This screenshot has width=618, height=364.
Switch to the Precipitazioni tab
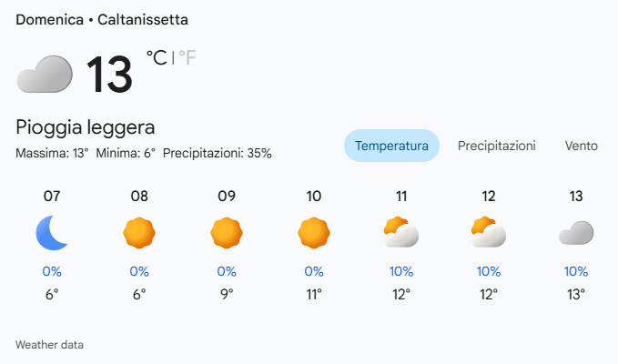point(496,146)
